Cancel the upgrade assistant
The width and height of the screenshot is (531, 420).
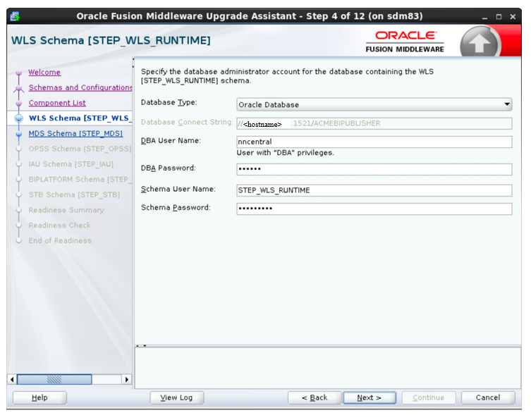[488, 397]
